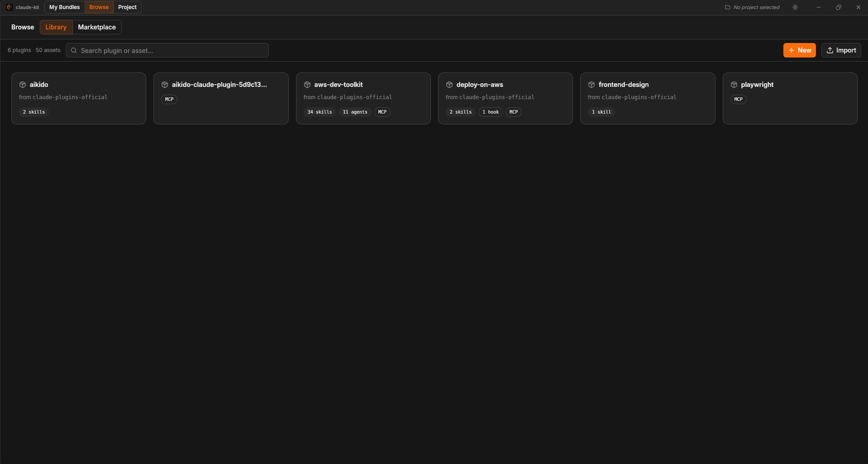
Task: Click the package icon on playwright card
Action: [x=734, y=85]
